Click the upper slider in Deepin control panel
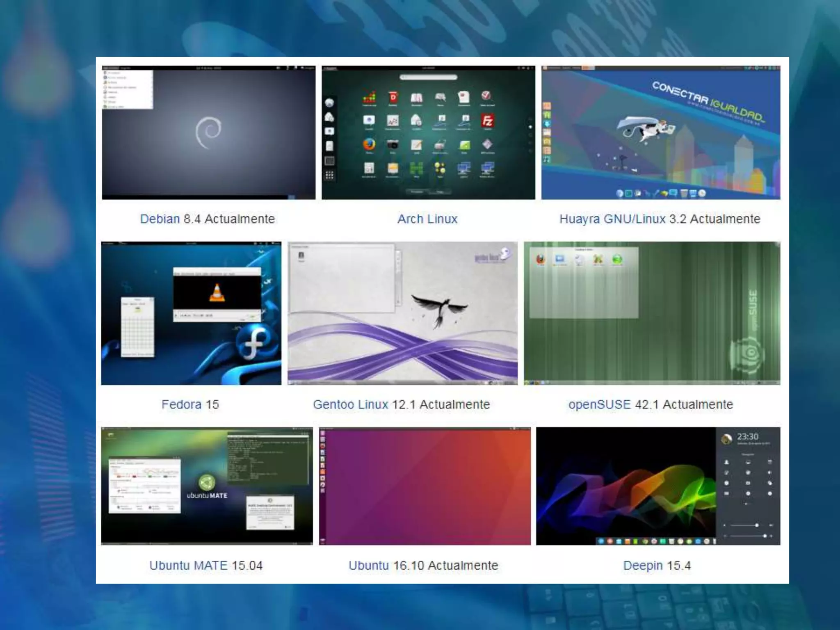The width and height of the screenshot is (840, 630). pos(744,525)
